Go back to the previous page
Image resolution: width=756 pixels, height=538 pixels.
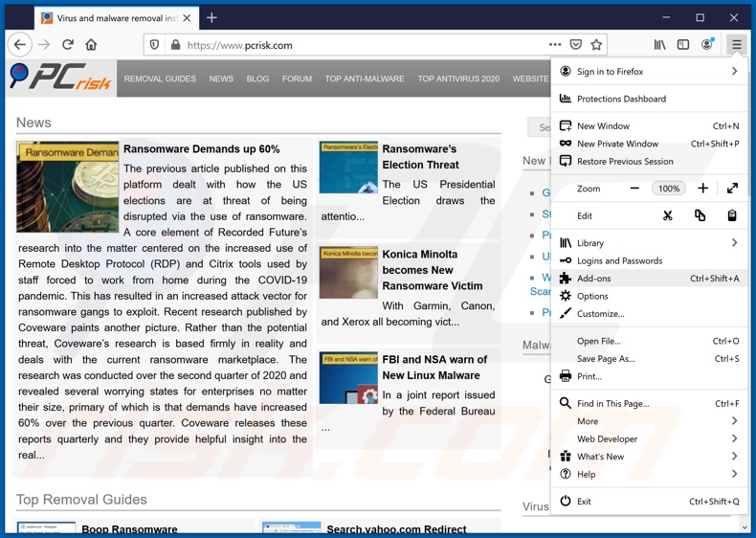(20, 45)
